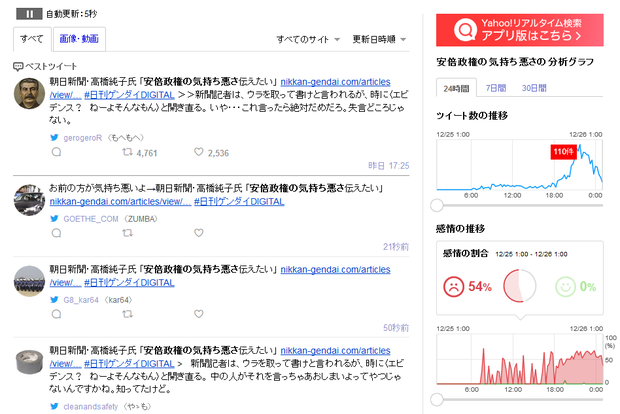Select the すべて tab
The width and height of the screenshot is (620, 414).
coord(32,39)
